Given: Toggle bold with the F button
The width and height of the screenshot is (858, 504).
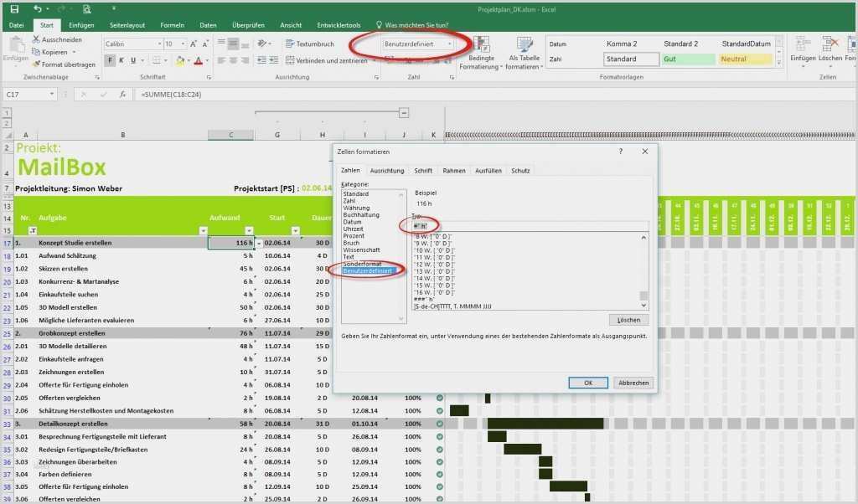Looking at the screenshot, I should point(111,59).
